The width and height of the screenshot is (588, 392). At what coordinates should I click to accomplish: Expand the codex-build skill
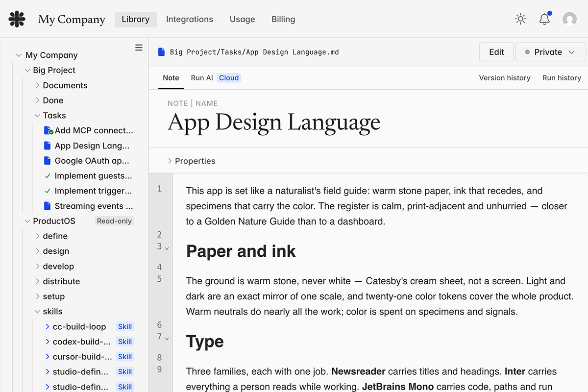tap(48, 342)
